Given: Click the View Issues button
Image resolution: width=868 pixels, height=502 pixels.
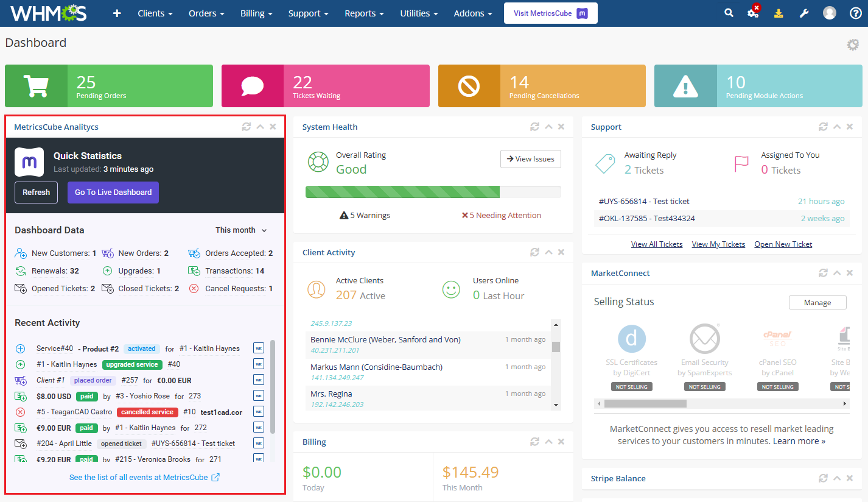Looking at the screenshot, I should tap(531, 159).
